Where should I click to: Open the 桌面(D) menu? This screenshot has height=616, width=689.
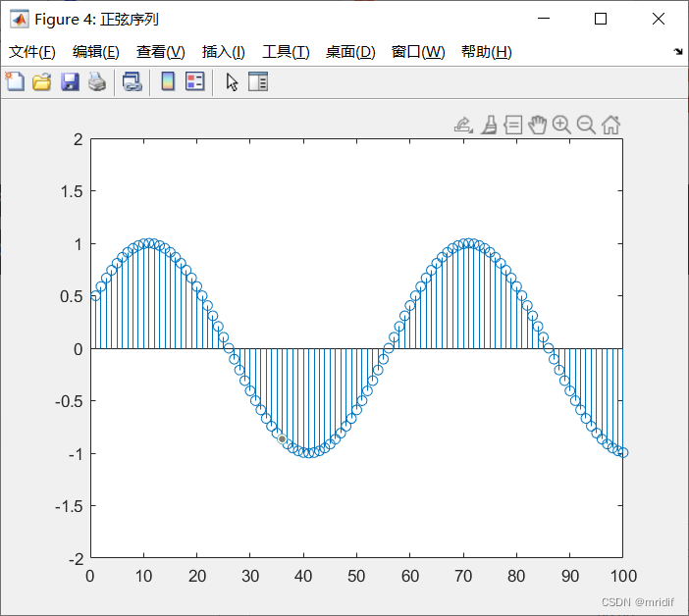[350, 52]
